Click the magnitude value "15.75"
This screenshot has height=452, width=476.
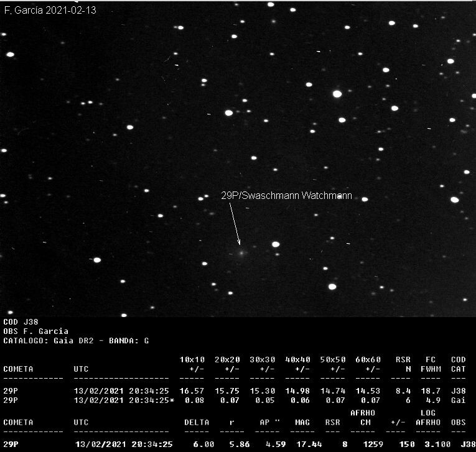pyautogui.click(x=227, y=391)
